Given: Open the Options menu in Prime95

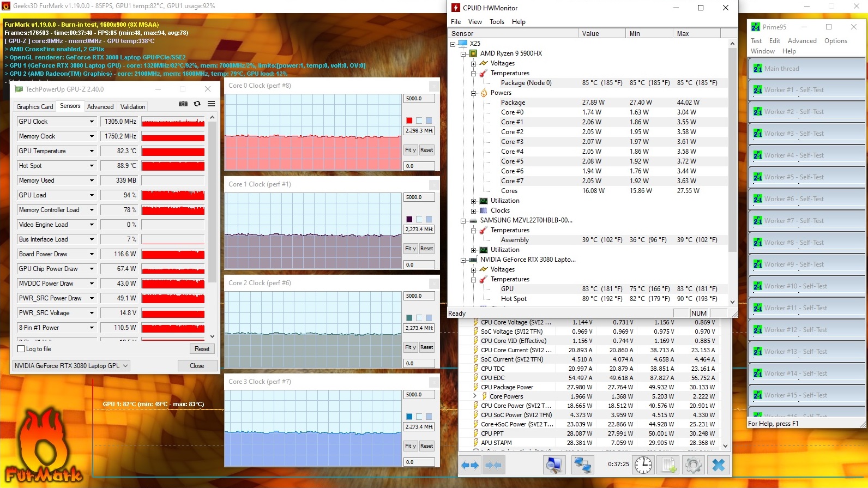Looking at the screenshot, I should [x=836, y=41].
